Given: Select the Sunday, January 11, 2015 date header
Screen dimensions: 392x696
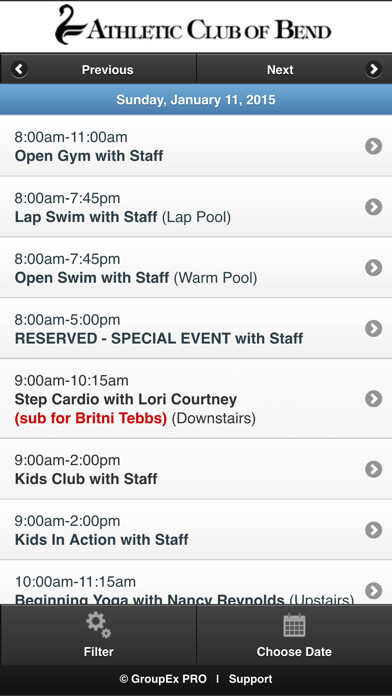Looking at the screenshot, I should [x=196, y=99].
